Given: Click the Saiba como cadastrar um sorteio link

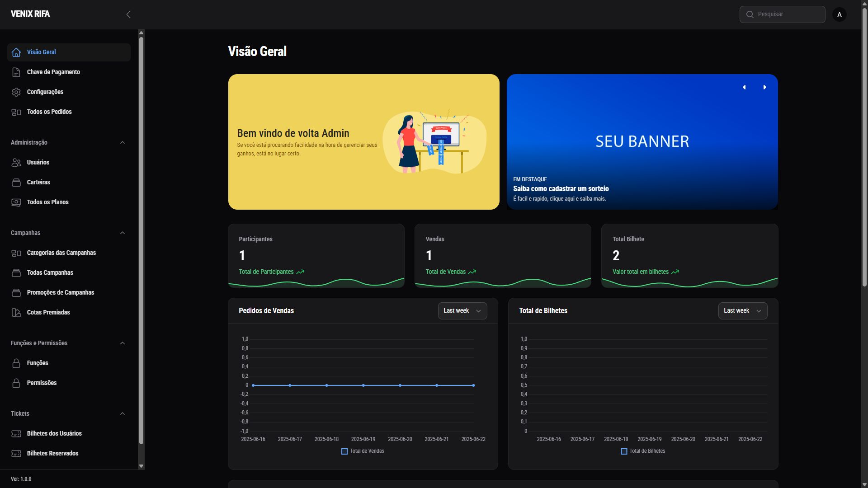Looking at the screenshot, I should tap(561, 189).
